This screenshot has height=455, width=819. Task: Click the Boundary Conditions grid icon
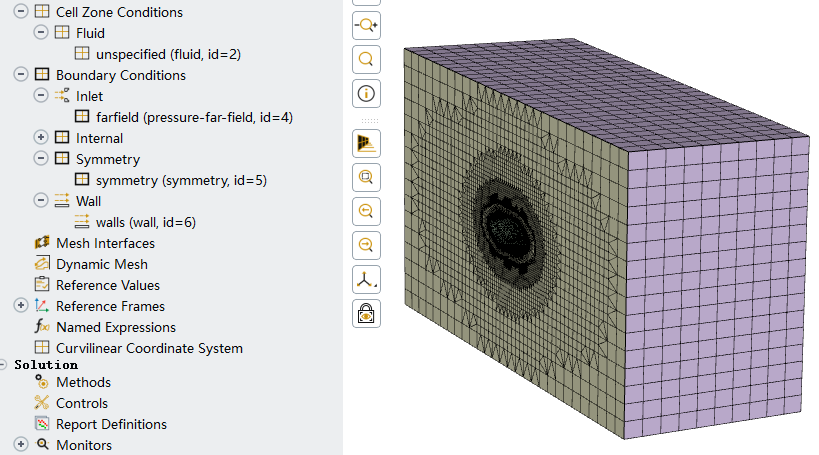(x=42, y=75)
